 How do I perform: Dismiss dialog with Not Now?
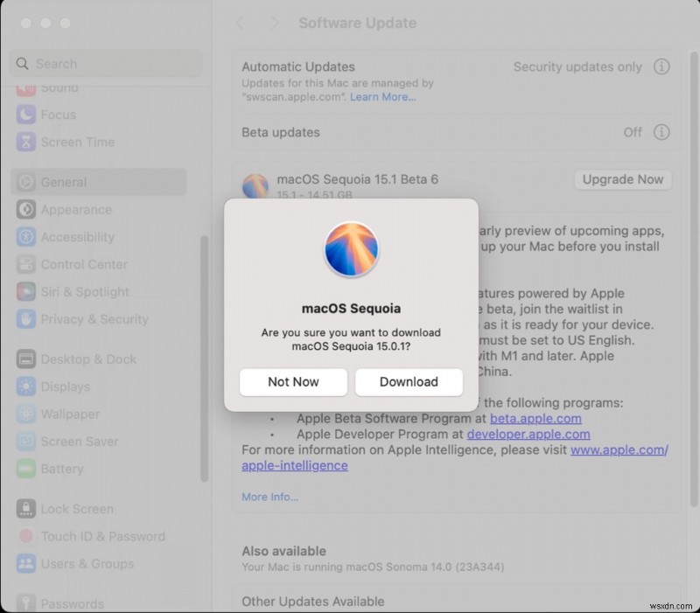pyautogui.click(x=293, y=382)
